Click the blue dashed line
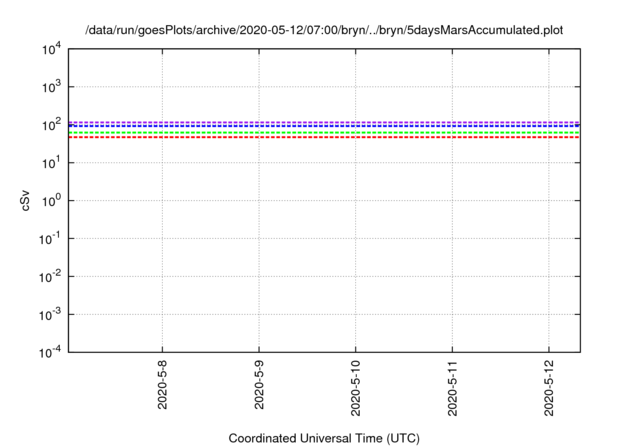The image size is (640, 448). (x=324, y=126)
